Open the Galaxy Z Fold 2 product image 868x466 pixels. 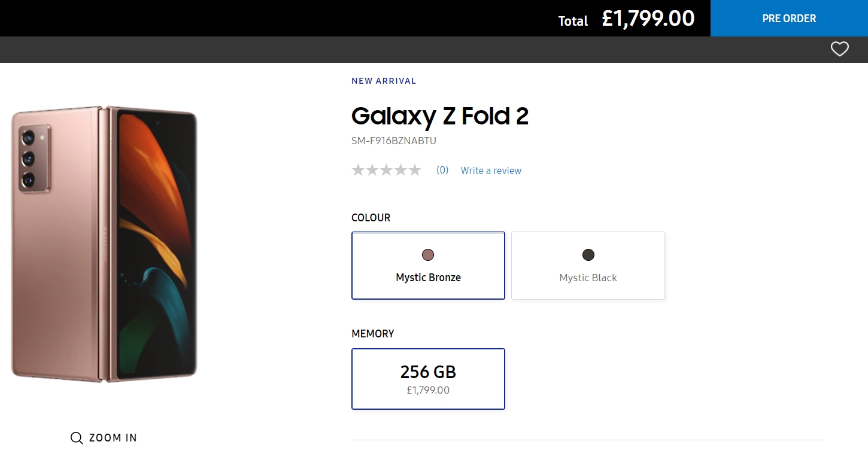point(104,244)
